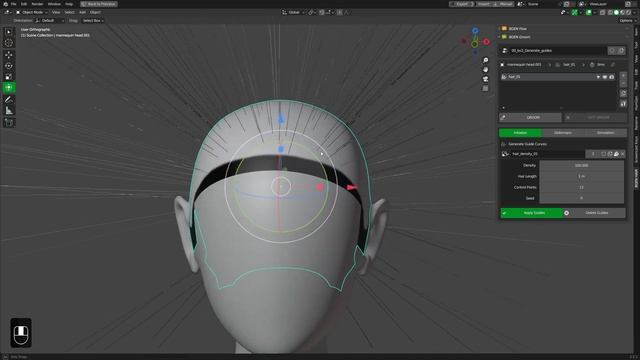The height and width of the screenshot is (360, 640).
Task: Click the remove X on hair_density modifier
Action: tap(622, 154)
